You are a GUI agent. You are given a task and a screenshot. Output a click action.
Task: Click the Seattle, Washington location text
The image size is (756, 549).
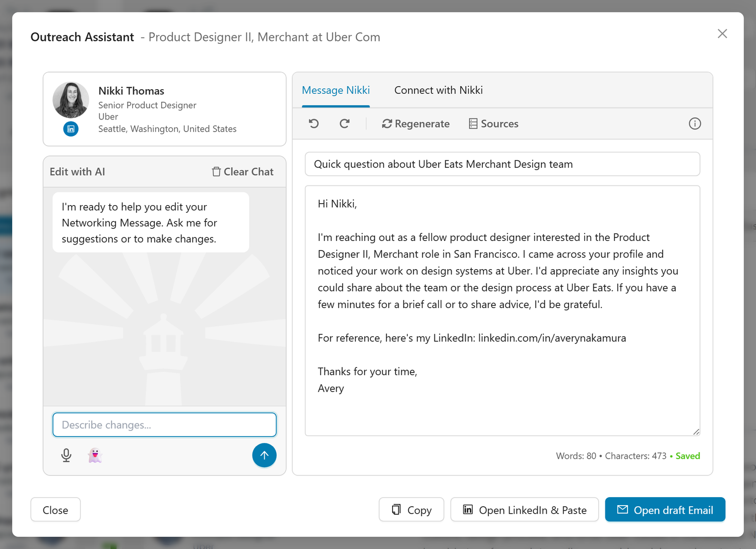click(167, 129)
